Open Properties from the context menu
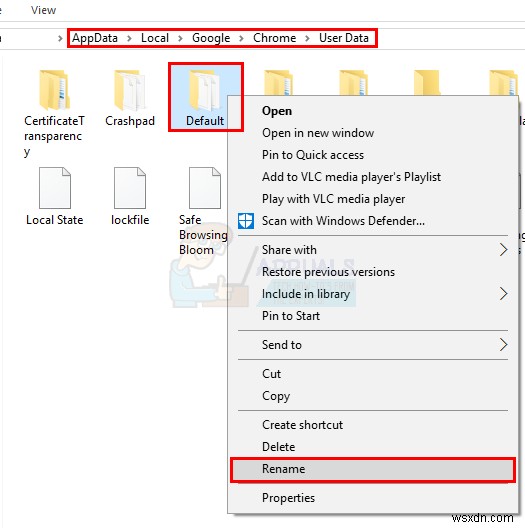 point(373,498)
